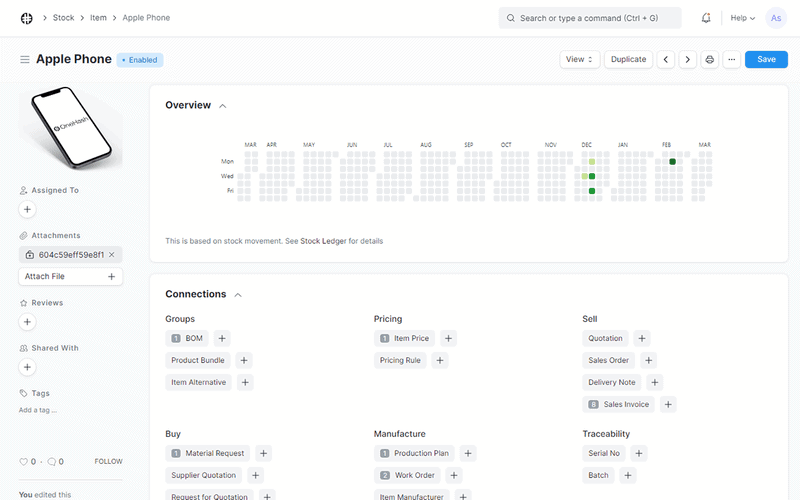Remove the 604c59eff59e8f1 attachment

(x=112, y=255)
